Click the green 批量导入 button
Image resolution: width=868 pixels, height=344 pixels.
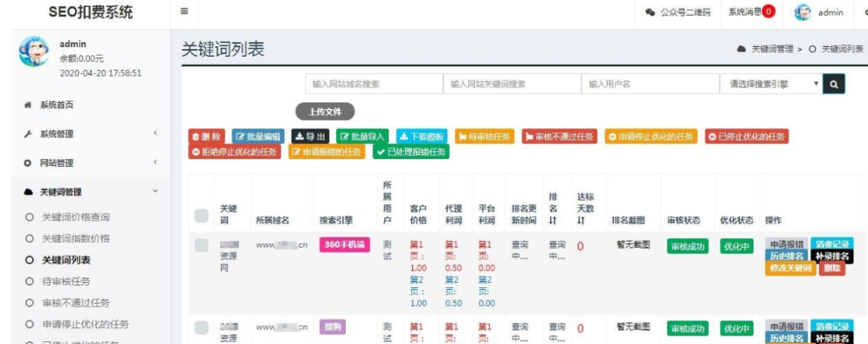tap(362, 136)
